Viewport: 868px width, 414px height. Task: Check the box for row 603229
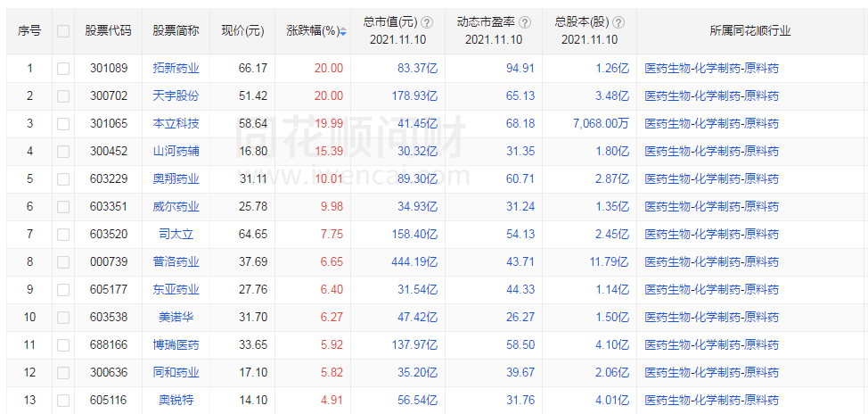click(x=63, y=179)
